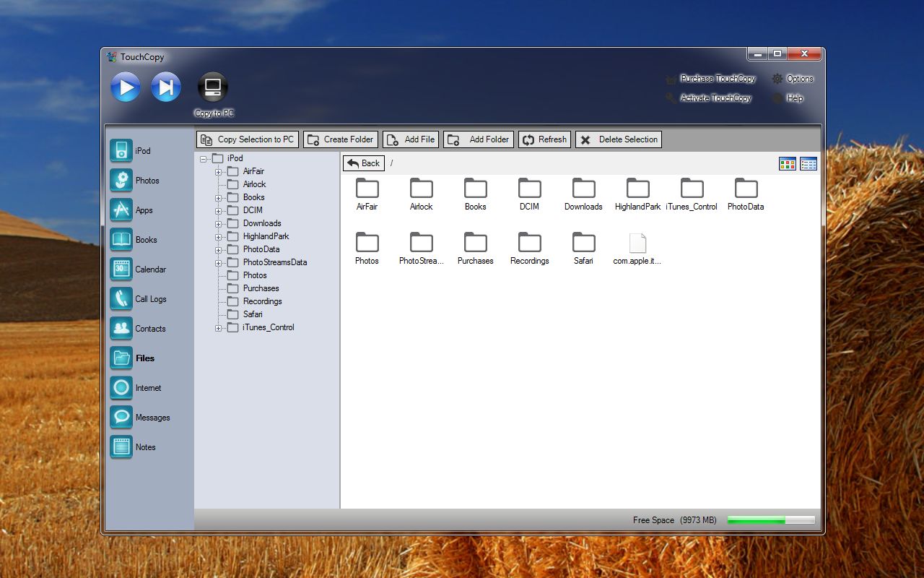Viewport: 924px width, 578px height.
Task: Select the PhotoData folder icon in file pane
Action: 746,188
